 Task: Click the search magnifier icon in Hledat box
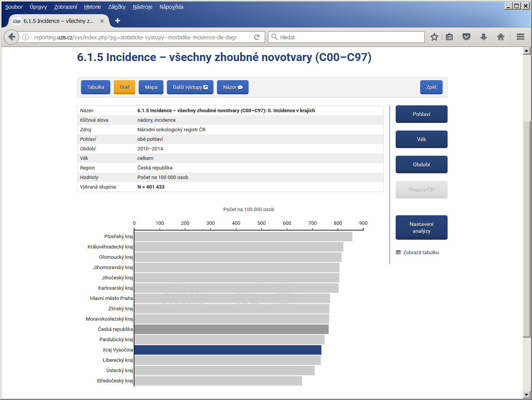click(x=274, y=37)
